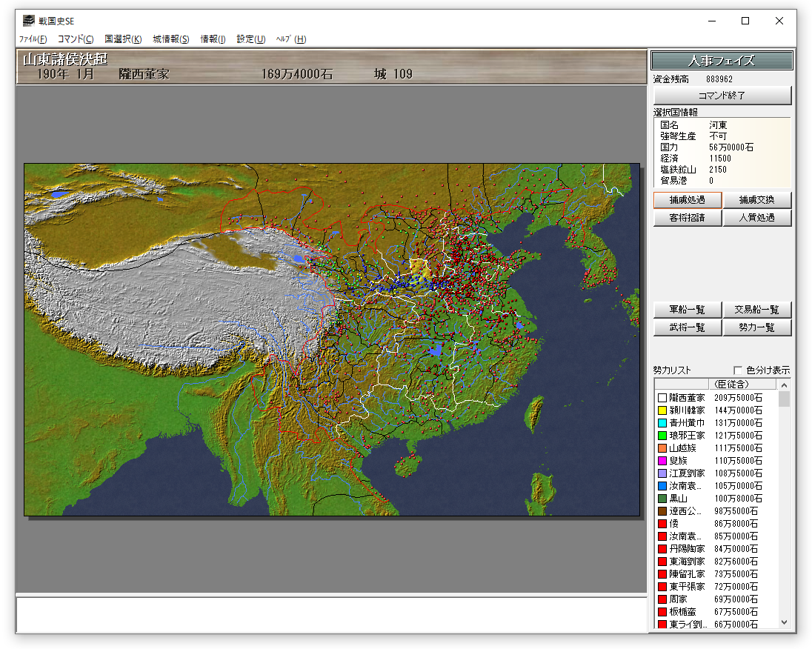Open the コマンド(C) menu
The width and height of the screenshot is (812, 649).
pos(76,39)
